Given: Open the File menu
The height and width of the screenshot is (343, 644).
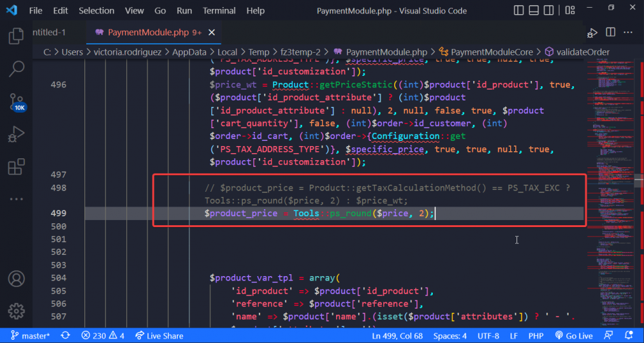Looking at the screenshot, I should click(35, 11).
